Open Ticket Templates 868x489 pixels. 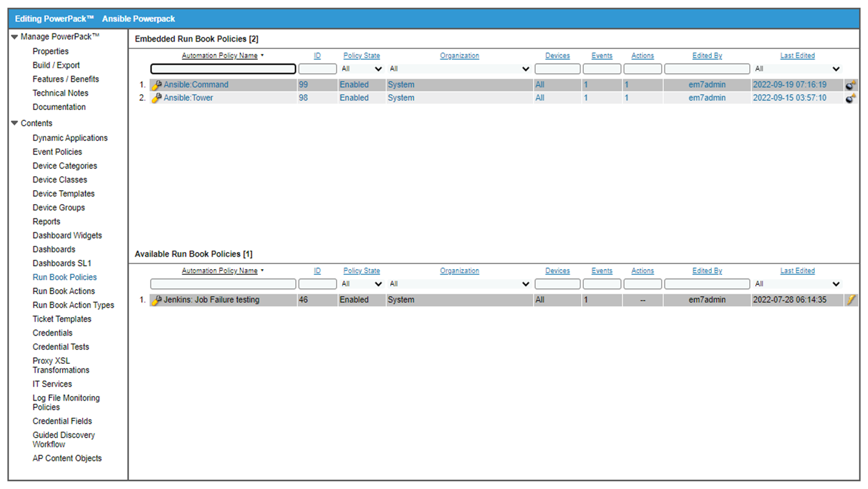pyautogui.click(x=62, y=319)
